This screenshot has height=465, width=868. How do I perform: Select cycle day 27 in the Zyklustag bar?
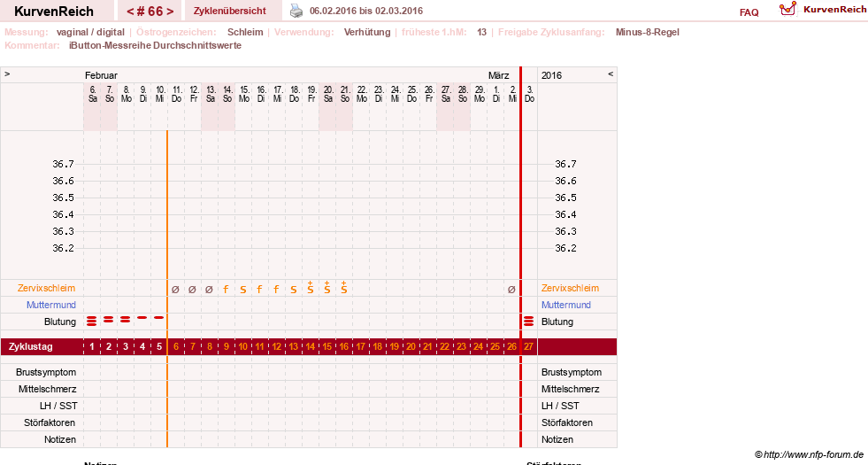pyautogui.click(x=528, y=347)
